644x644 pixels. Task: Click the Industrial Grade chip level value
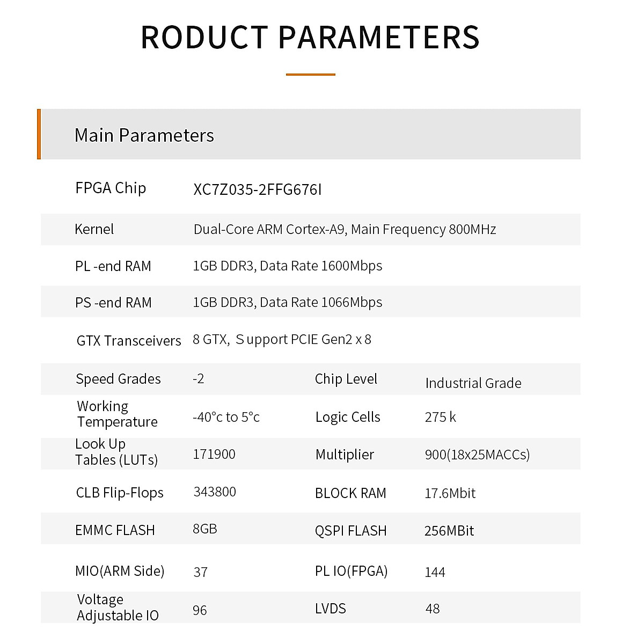pos(473,383)
